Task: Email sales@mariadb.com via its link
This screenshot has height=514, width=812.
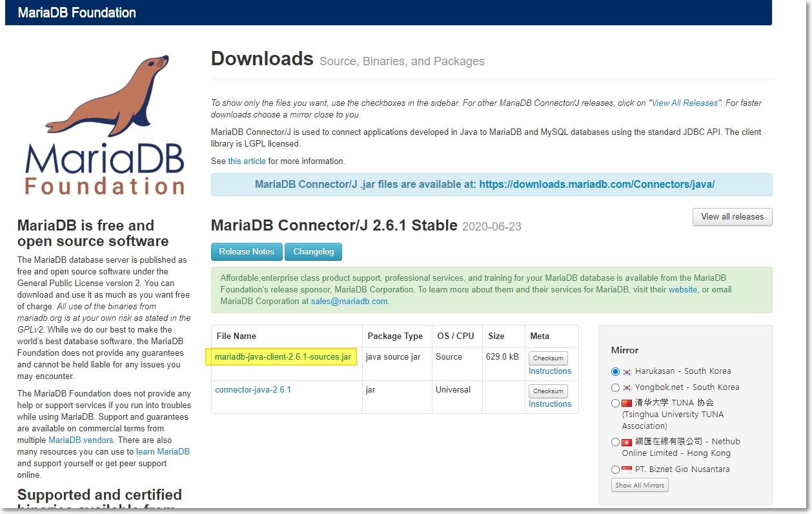Action: coord(349,301)
